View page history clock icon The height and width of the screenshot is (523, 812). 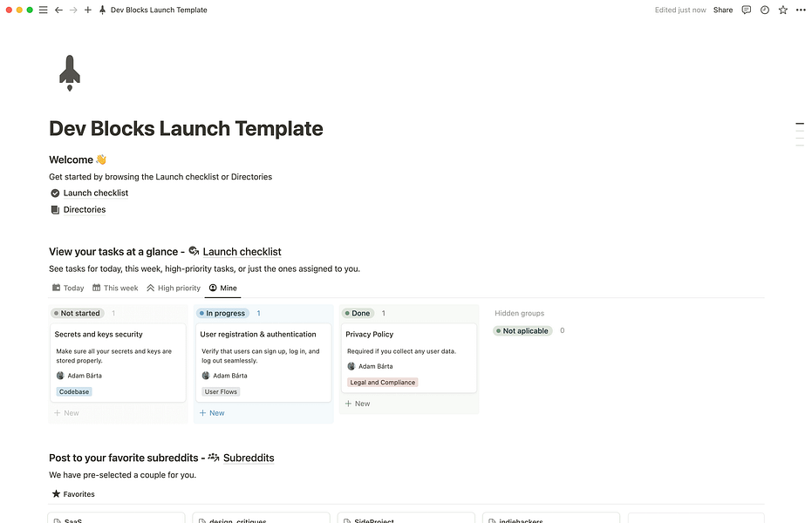[x=765, y=10]
